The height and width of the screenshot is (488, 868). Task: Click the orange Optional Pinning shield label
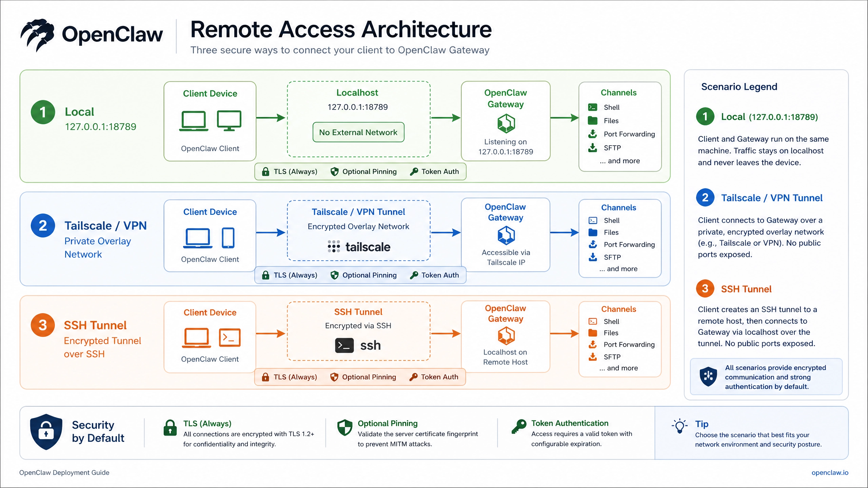pyautogui.click(x=363, y=377)
